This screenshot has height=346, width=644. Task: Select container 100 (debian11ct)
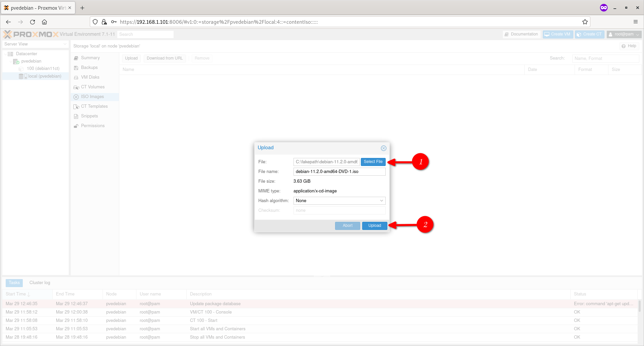[43, 69]
